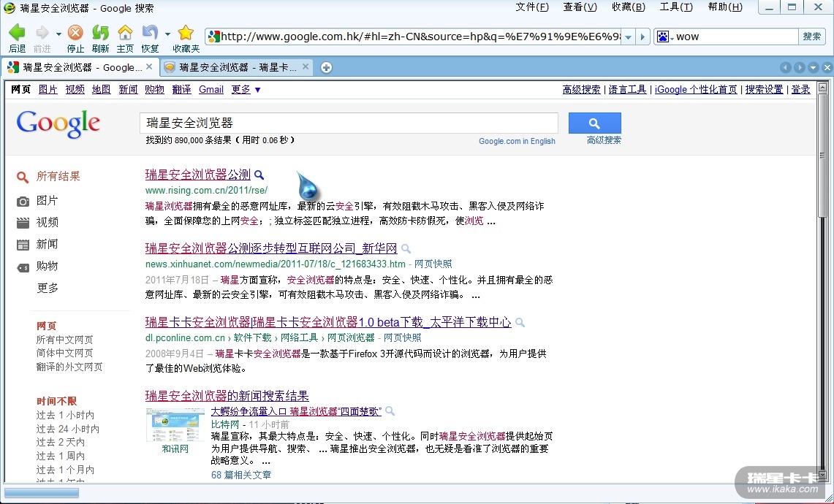Click the Google search query input field
The height and width of the screenshot is (504, 834).
pos(348,123)
